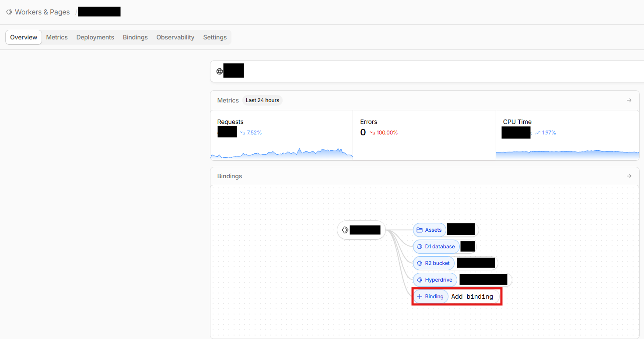Screen dimensions: 644x339
Task: Click the plus icon on Binding chip
Action: click(x=420, y=297)
